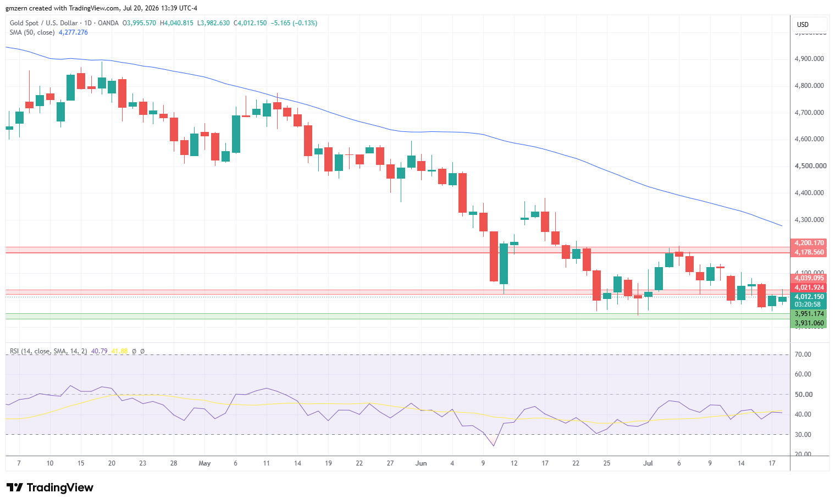Click the 30.00 RSI axis level

click(x=803, y=435)
